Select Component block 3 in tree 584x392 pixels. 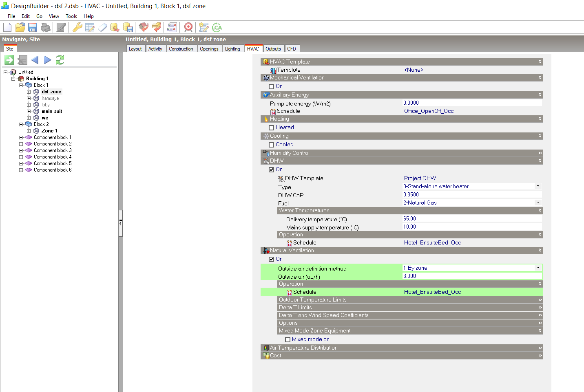pos(53,150)
